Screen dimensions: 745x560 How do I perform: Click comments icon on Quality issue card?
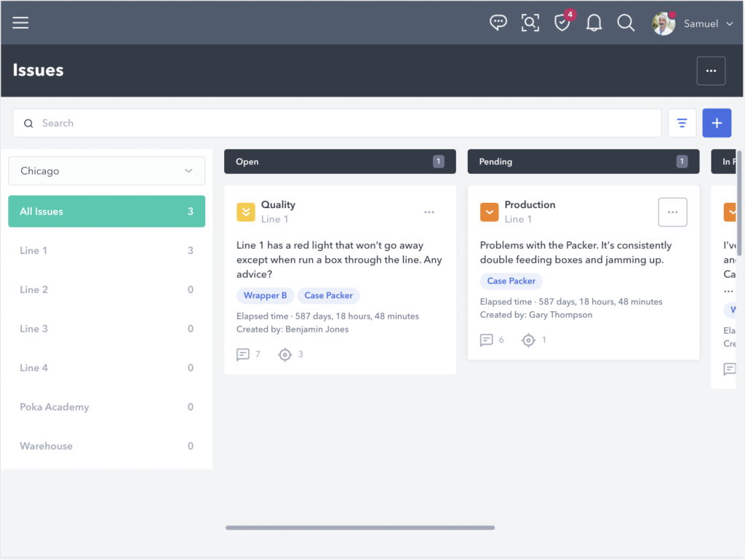(243, 354)
